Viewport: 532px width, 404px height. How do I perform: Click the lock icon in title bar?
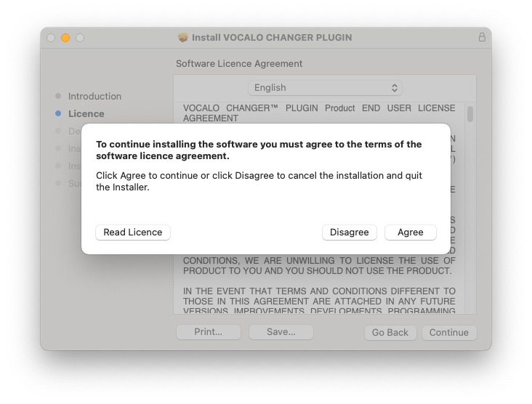point(482,37)
